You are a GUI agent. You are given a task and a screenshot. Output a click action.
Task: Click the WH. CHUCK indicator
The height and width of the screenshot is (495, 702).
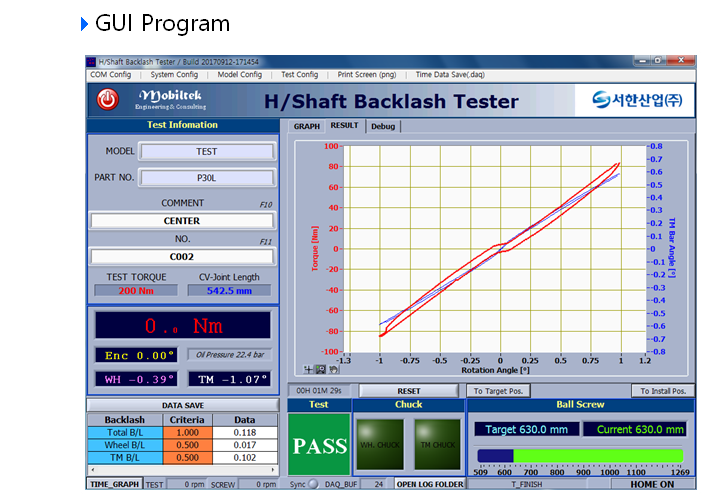380,444
